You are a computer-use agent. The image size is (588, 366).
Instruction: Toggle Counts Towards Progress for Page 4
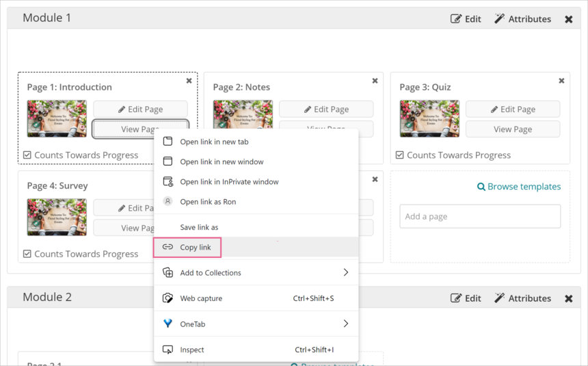27,254
